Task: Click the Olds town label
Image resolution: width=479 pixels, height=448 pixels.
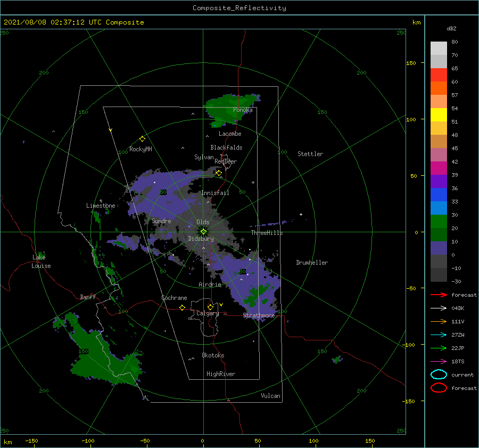Action: [x=203, y=222]
